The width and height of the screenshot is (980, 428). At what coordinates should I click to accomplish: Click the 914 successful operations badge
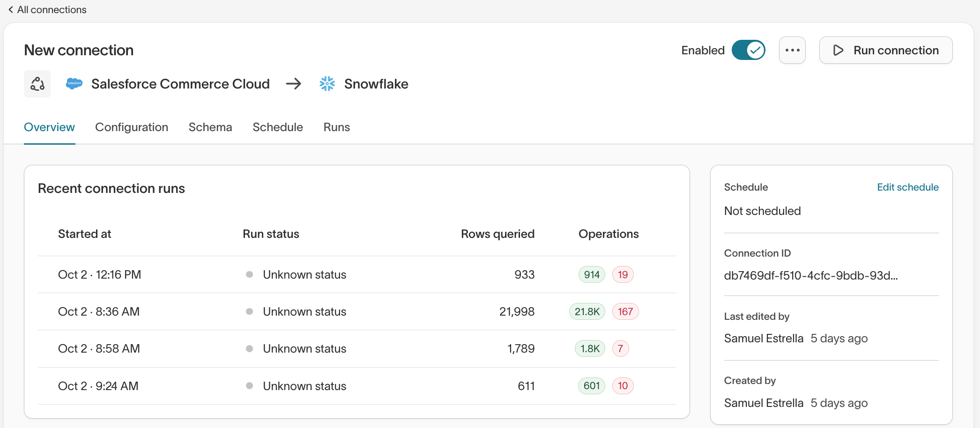pos(592,274)
